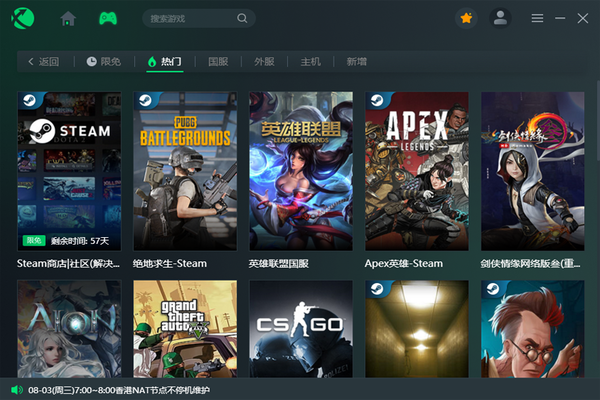The height and width of the screenshot is (400, 600).
Task: Open the 新增 tab
Action: 357,62
